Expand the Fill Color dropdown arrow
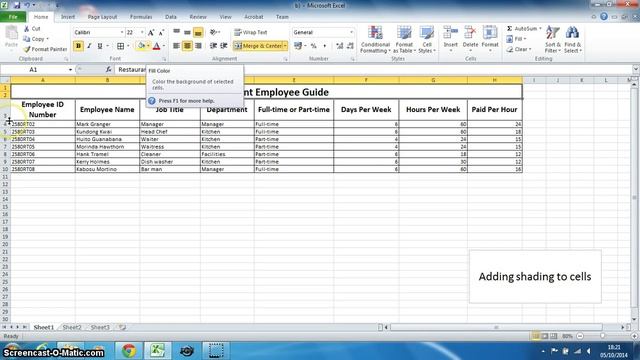 (148, 46)
